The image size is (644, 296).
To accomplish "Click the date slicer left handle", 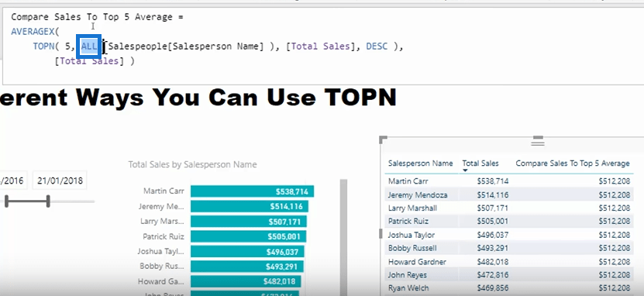I will [6, 201].
